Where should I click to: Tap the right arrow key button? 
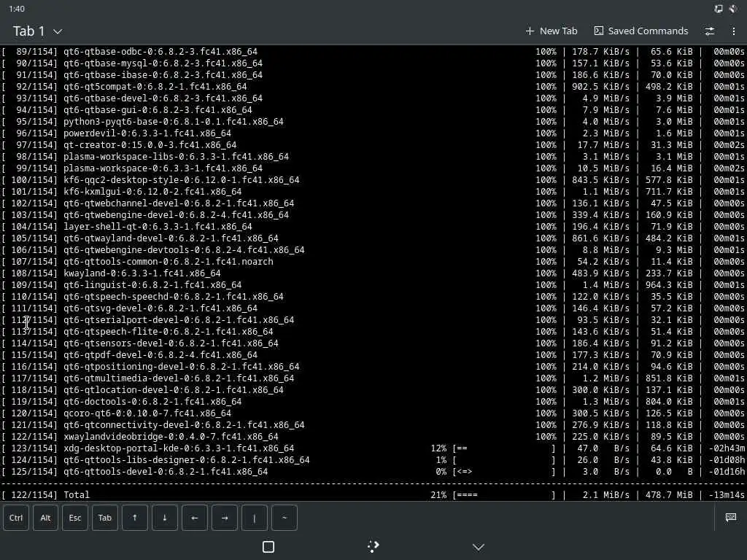225,518
